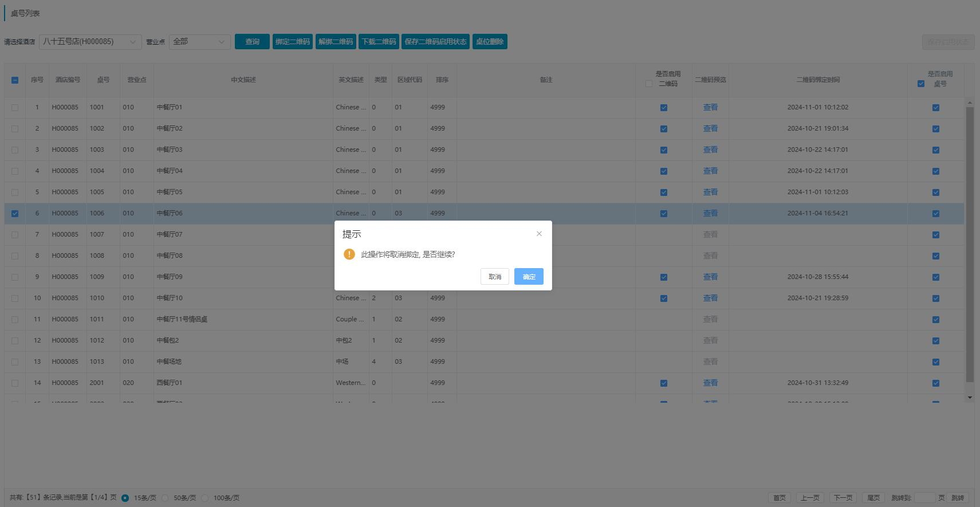
Task: Close the 提示 dialog with X icon
Action: (539, 234)
